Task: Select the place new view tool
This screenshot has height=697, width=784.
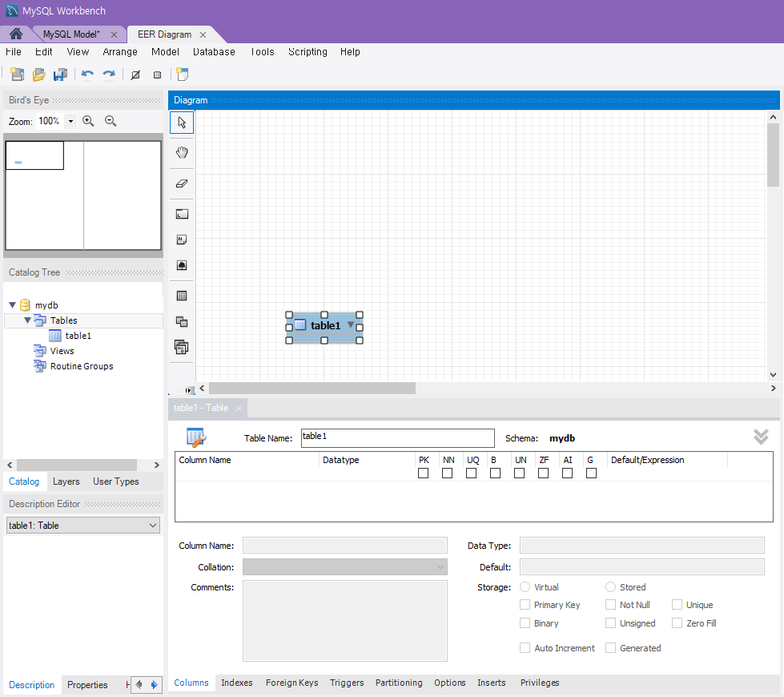Action: (182, 321)
